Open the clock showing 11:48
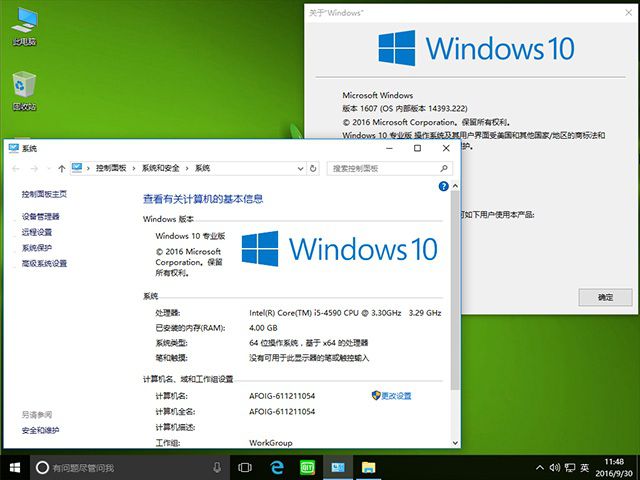 614,468
